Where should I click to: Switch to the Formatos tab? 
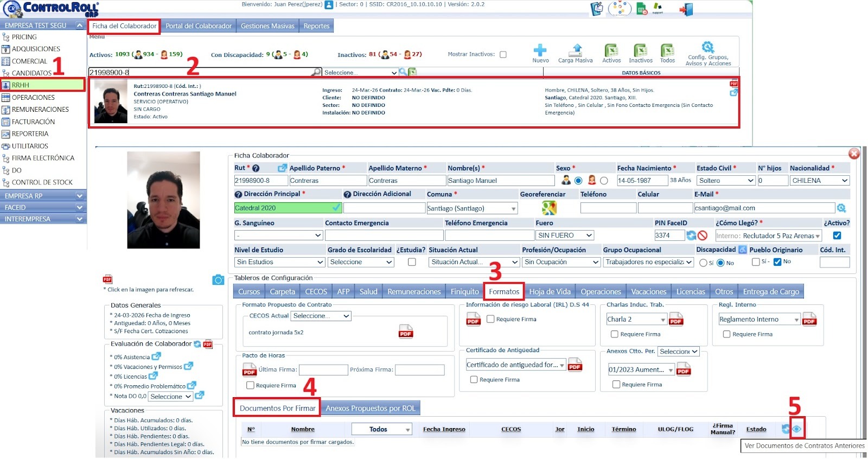[x=503, y=291]
